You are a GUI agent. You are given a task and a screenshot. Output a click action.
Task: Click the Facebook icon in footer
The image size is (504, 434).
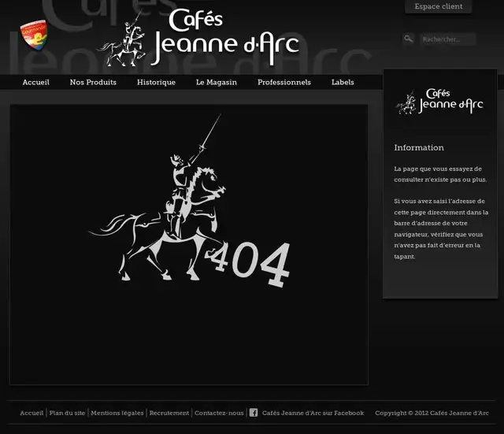click(x=254, y=413)
